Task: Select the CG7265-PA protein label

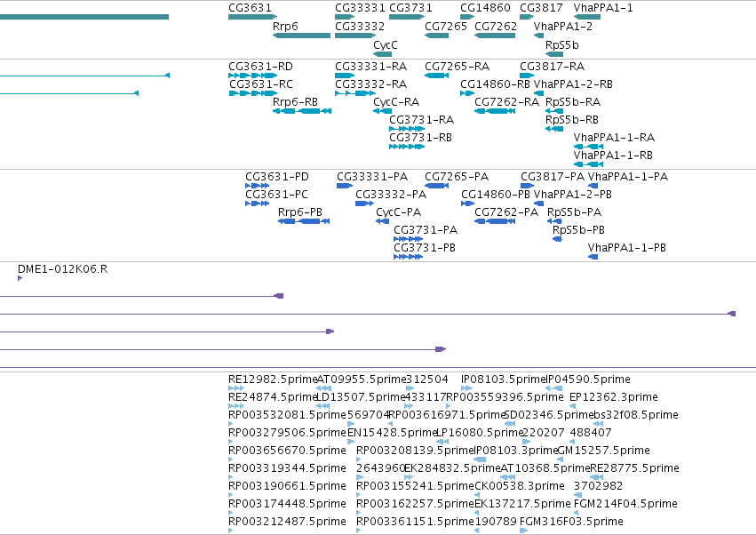Action: click(457, 177)
